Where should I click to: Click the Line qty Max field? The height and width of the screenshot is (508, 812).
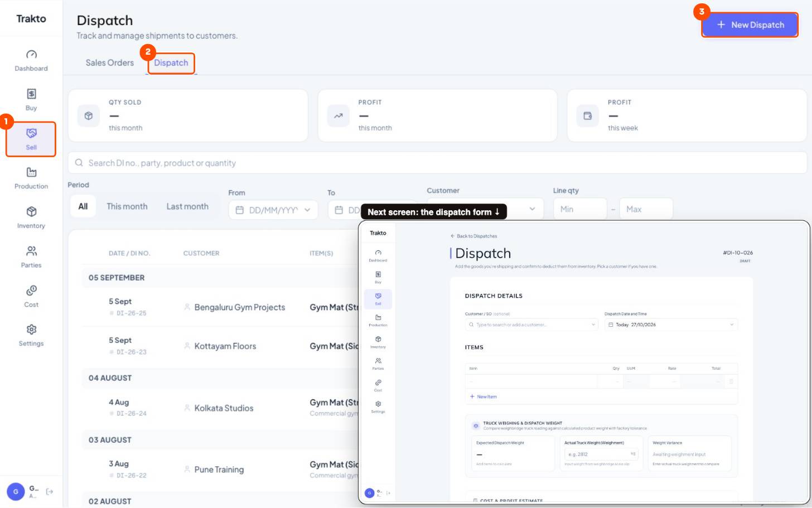pyautogui.click(x=646, y=209)
